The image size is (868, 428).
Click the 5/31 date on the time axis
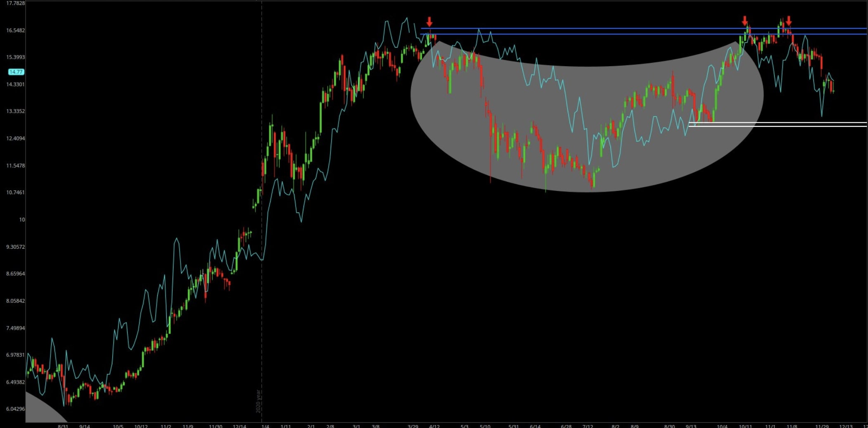coord(513,426)
